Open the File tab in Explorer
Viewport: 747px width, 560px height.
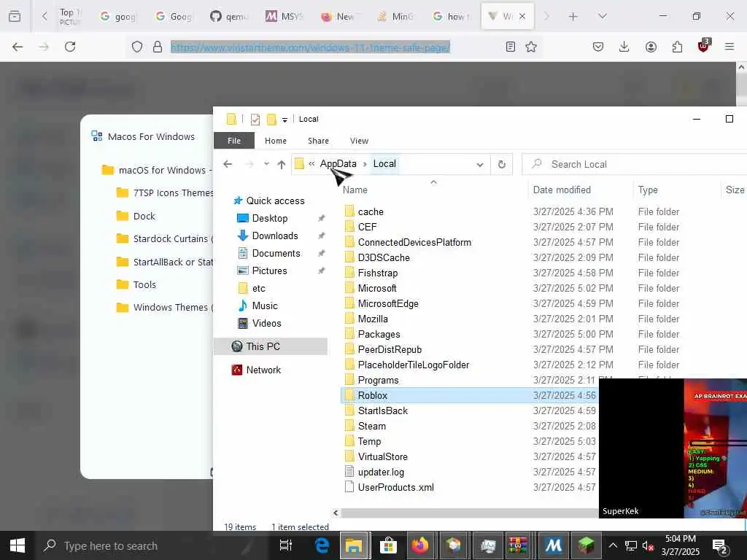pyautogui.click(x=234, y=141)
